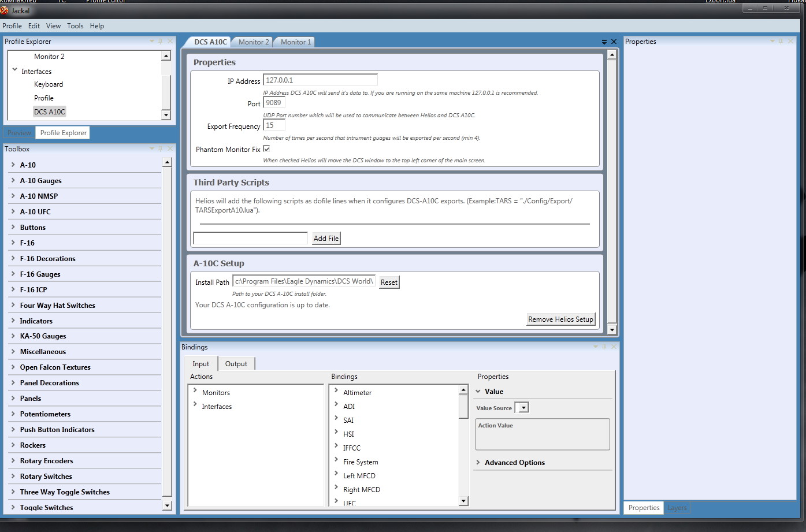Viewport: 806px width, 532px height.
Task: Expand the Advanced Options section
Action: point(478,462)
